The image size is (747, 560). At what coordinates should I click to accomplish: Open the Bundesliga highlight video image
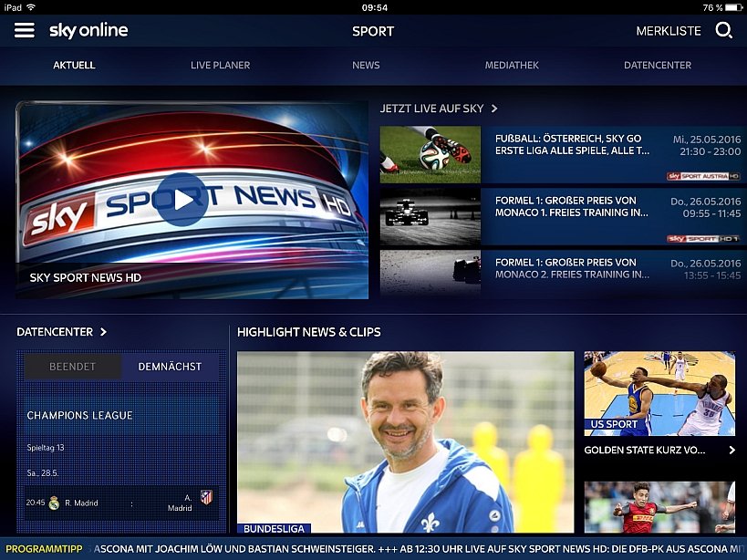pos(405,442)
